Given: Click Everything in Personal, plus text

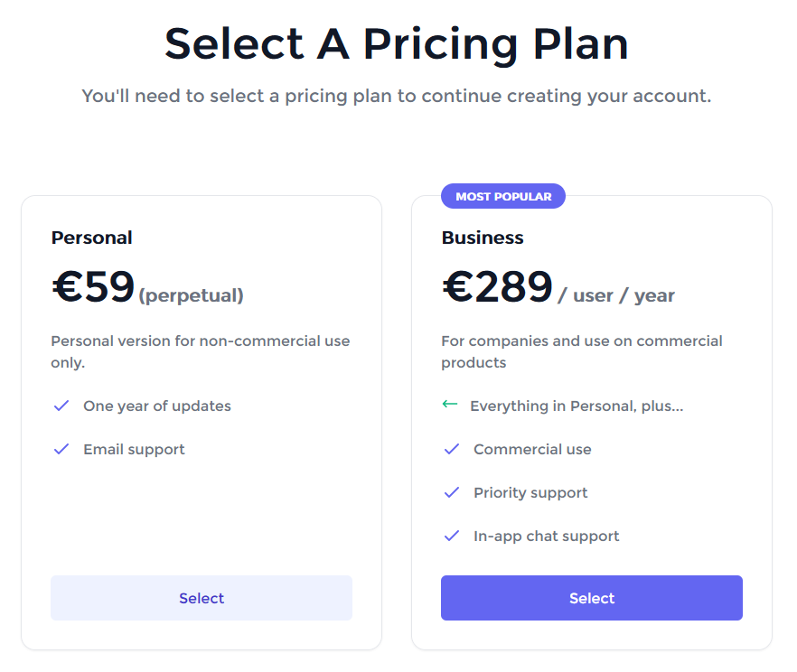Looking at the screenshot, I should [x=577, y=406].
